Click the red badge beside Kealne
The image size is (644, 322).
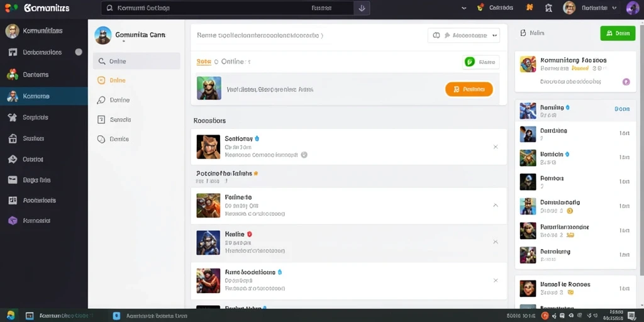click(249, 234)
